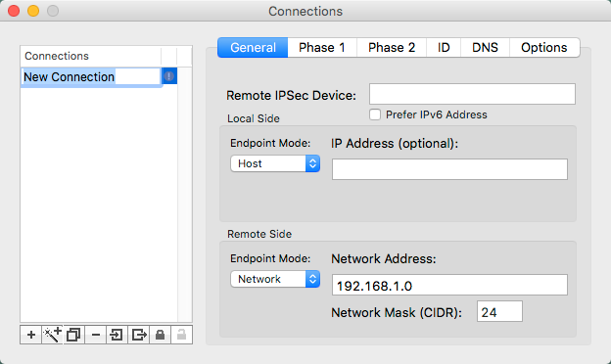Add a new connection with plus icon

[x=30, y=335]
